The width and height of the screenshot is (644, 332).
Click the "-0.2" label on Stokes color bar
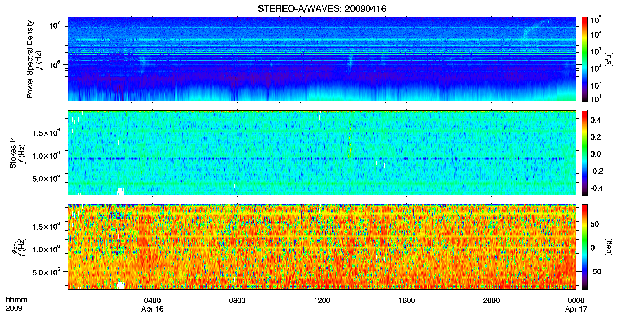[x=597, y=171]
